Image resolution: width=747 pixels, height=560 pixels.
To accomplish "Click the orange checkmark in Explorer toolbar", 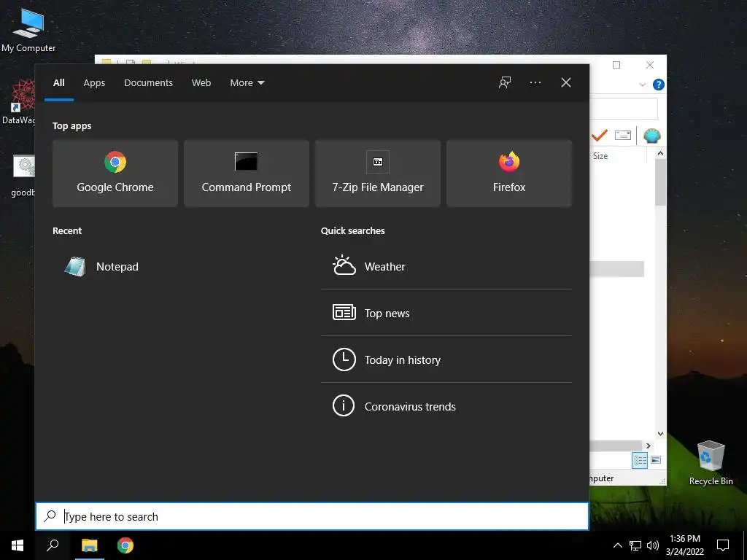I will (600, 135).
